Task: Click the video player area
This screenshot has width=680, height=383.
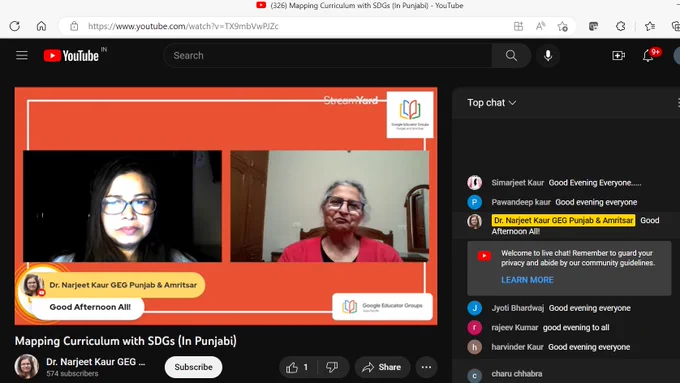Action: click(x=226, y=206)
